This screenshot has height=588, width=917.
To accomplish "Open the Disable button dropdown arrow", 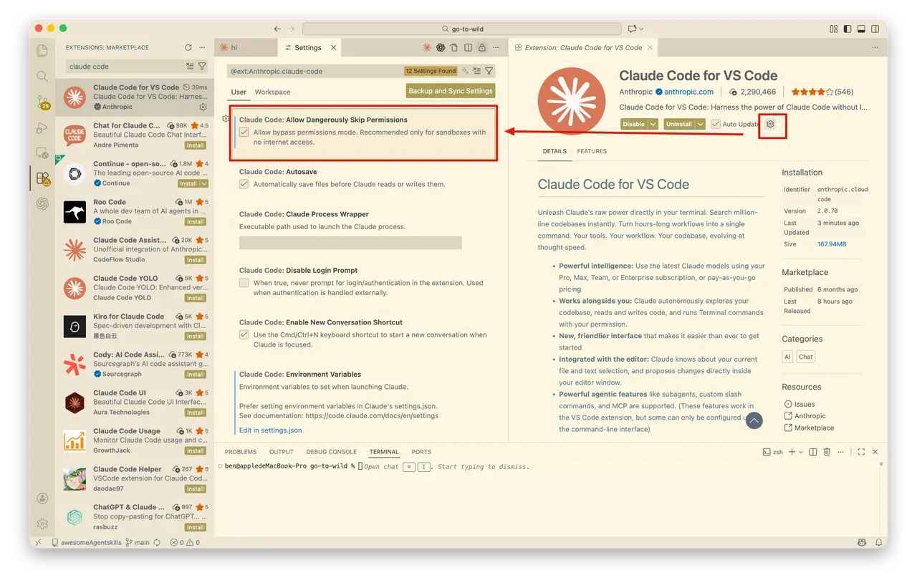I will (x=653, y=124).
